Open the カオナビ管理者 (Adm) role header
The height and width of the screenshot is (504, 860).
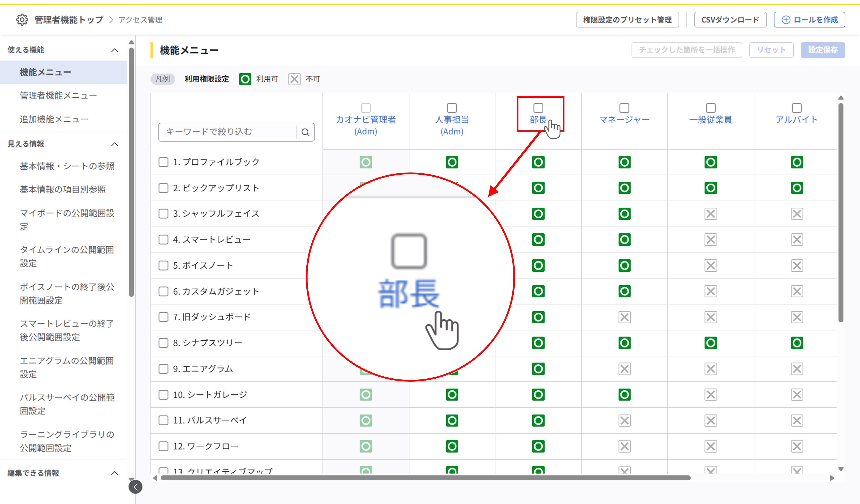366,125
